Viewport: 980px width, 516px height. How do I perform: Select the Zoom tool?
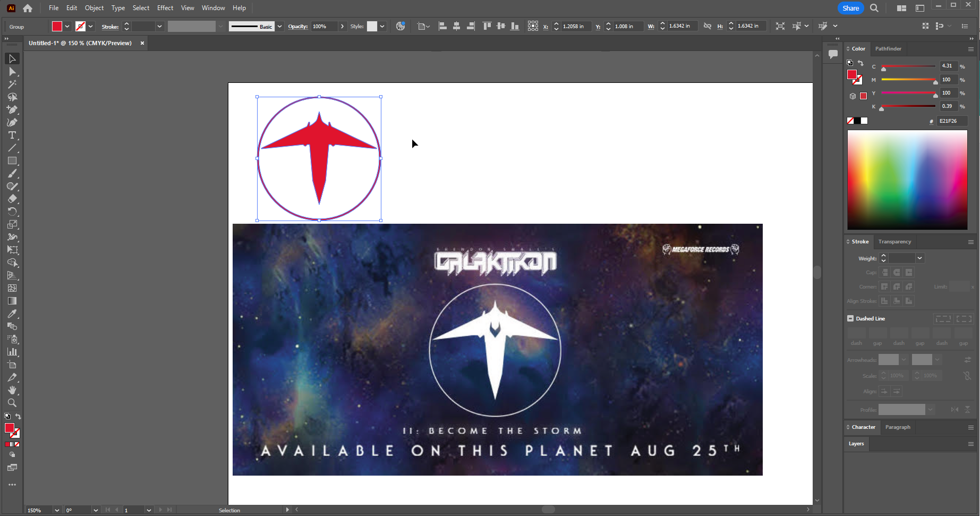tap(12, 403)
